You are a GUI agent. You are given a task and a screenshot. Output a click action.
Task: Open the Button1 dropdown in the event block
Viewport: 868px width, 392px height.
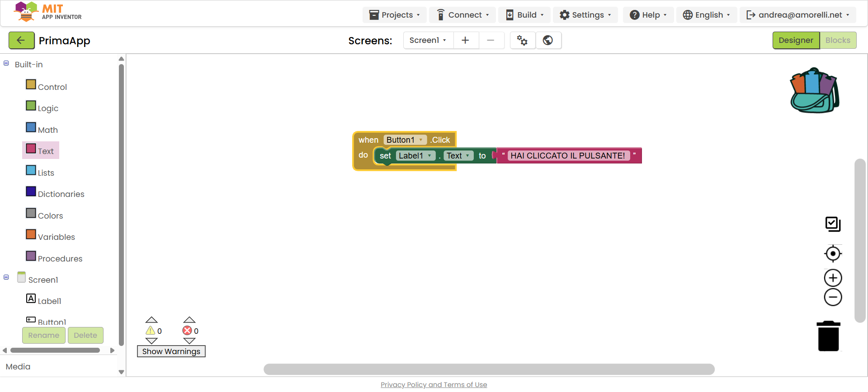pyautogui.click(x=420, y=140)
